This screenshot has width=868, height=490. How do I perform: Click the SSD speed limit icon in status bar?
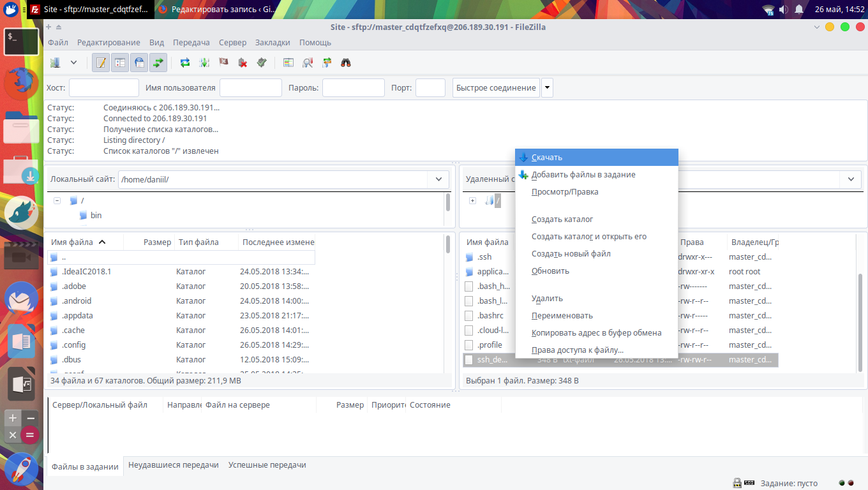click(750, 483)
